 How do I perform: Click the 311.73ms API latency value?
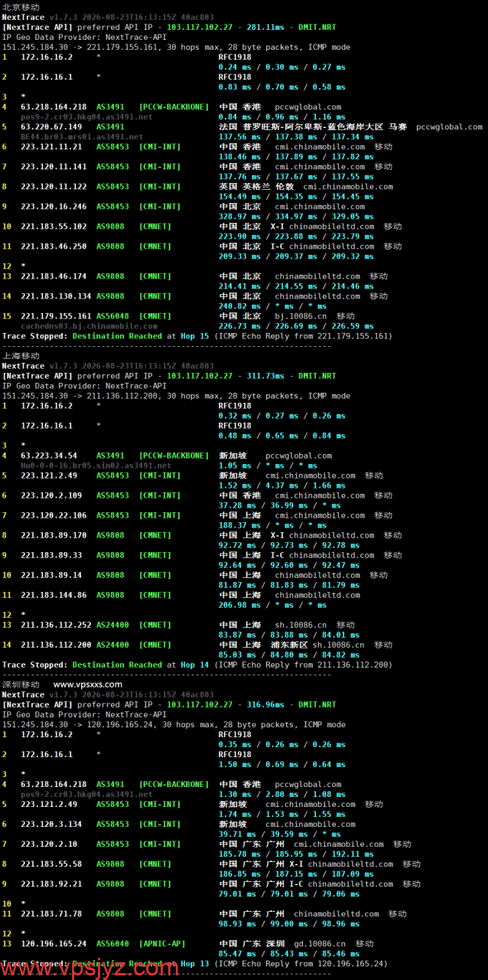265,376
